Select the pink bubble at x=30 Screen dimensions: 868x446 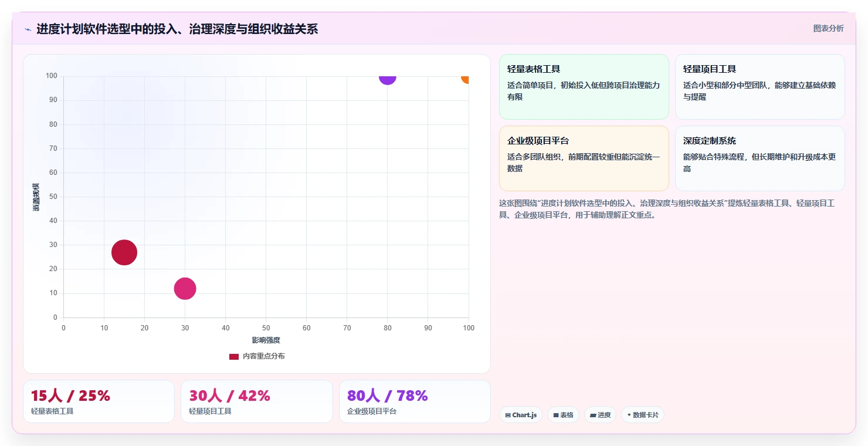pyautogui.click(x=185, y=289)
